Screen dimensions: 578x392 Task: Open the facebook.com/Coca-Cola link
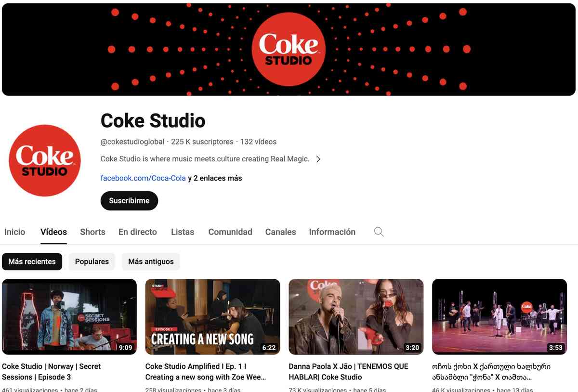143,178
